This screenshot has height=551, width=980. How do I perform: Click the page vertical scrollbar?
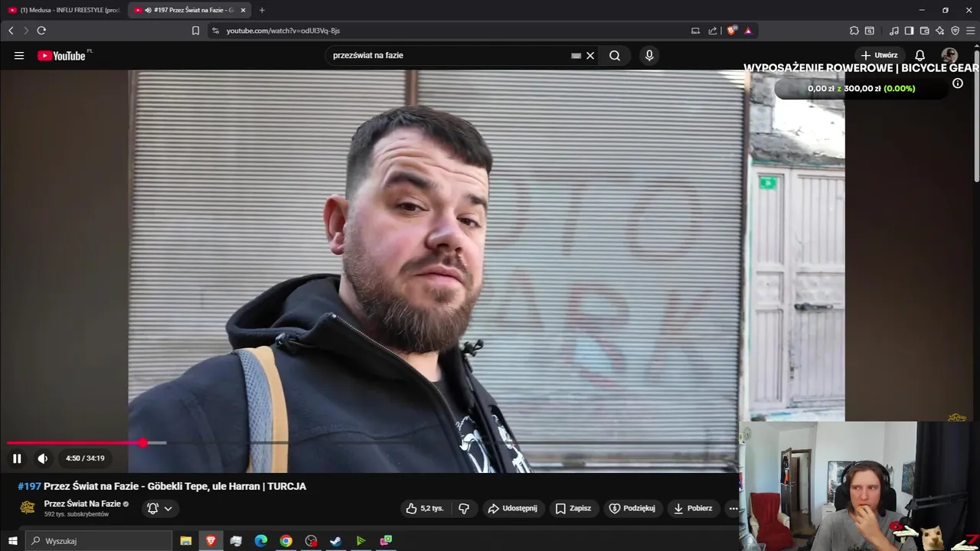(x=976, y=115)
